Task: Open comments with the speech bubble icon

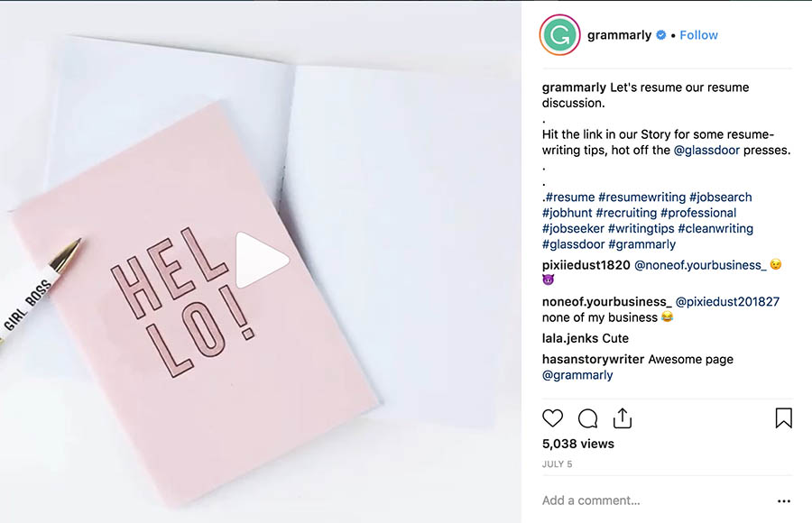Action: (x=587, y=418)
